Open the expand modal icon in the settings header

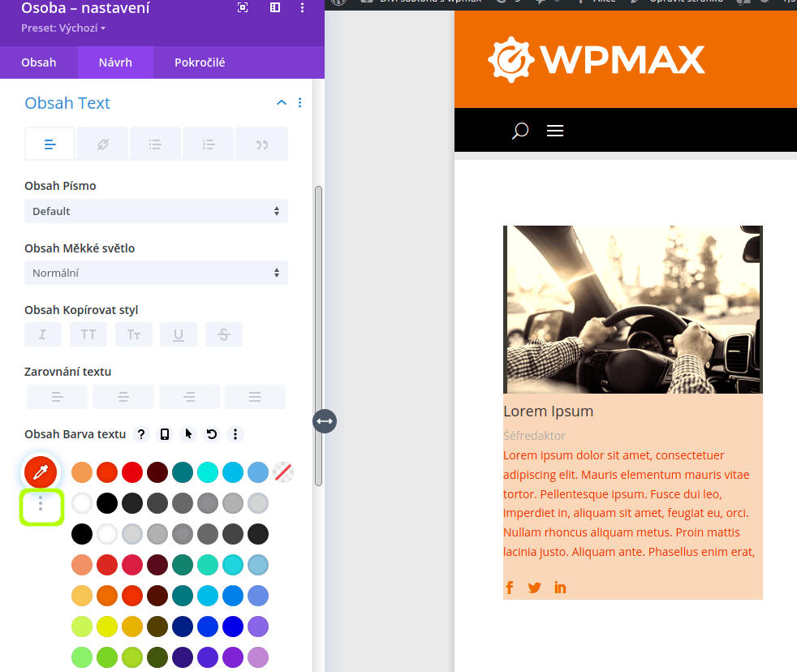click(243, 7)
